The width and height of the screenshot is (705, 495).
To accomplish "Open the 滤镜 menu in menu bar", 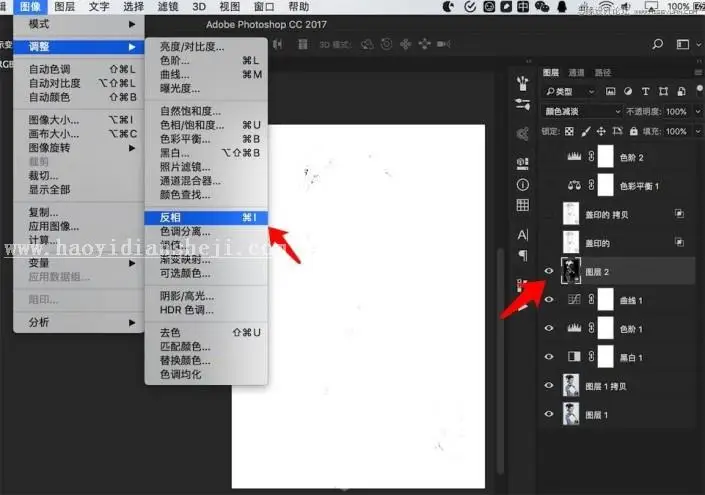I will [x=168, y=6].
